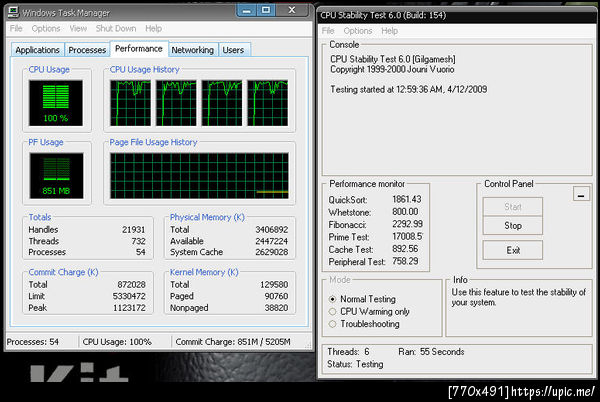Click the CPU Usage 100 % gauge
Screen dimensions: 600x402
pyautogui.click(x=56, y=103)
